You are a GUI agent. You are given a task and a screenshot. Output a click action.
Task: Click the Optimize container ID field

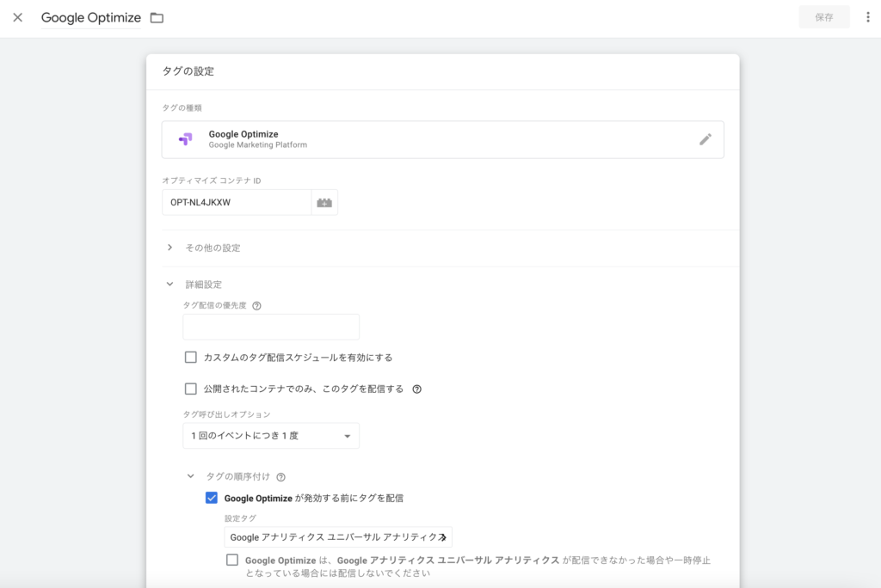(237, 202)
